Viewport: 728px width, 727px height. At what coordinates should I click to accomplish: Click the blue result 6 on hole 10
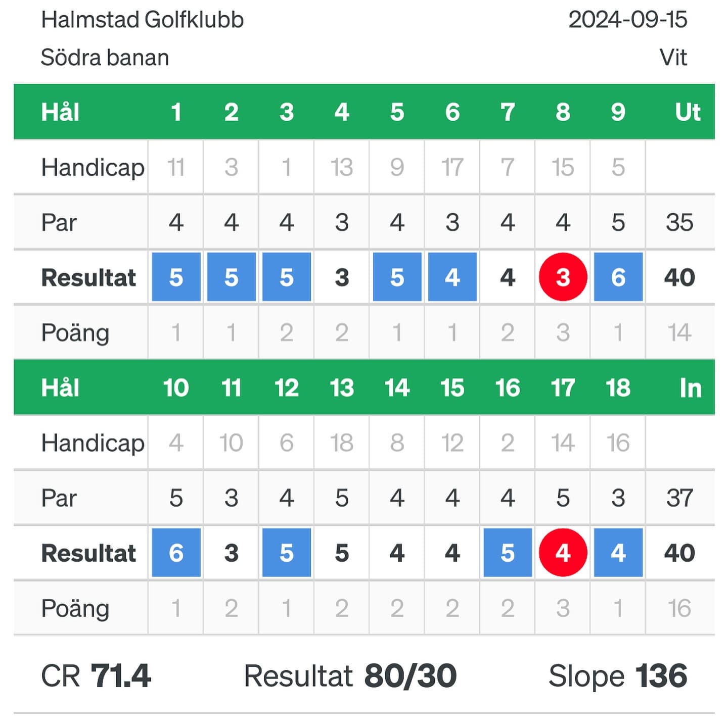176,553
